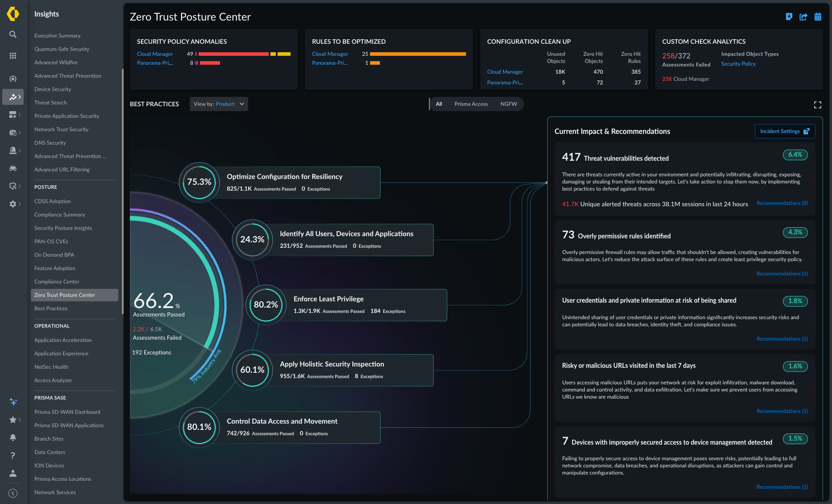Screen dimensions: 832x504
Task: Select the Insights chart icon in left rail
Action: [13, 97]
